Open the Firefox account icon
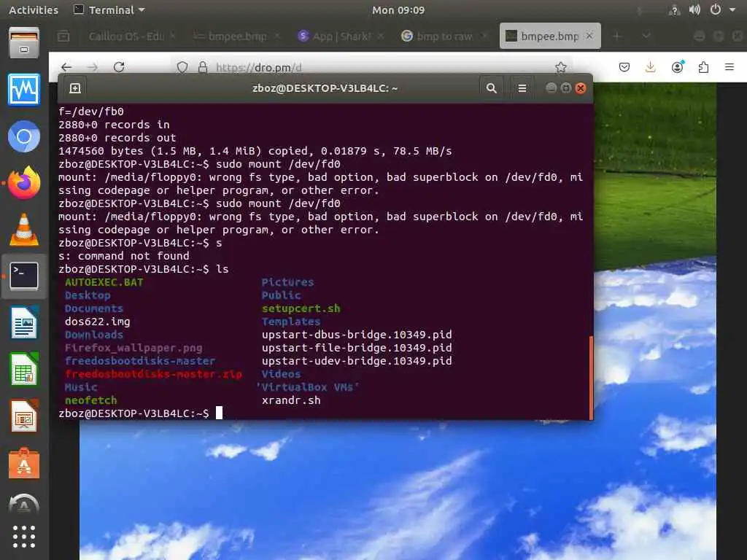The height and width of the screenshot is (560, 747). coord(677,67)
